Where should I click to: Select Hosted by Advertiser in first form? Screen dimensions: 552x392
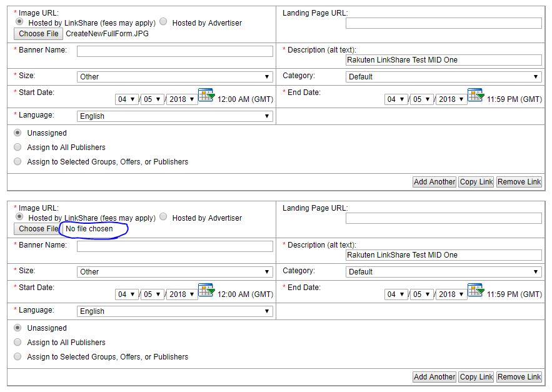(163, 22)
